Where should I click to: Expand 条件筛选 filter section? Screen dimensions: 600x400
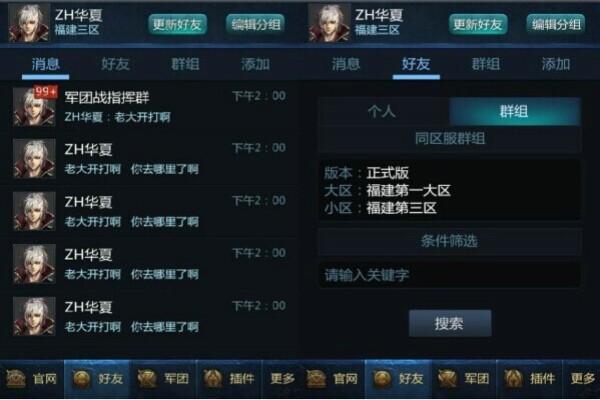coord(450,241)
